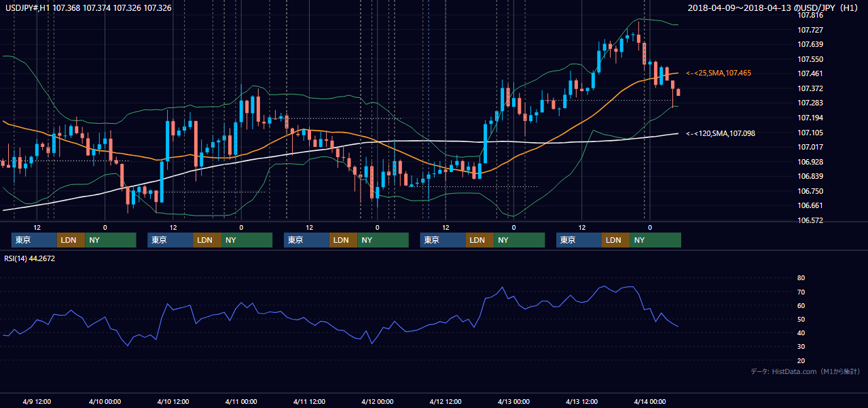This screenshot has width=868, height=408.
Task: Click price axis value 107.639
Action: [x=810, y=45]
